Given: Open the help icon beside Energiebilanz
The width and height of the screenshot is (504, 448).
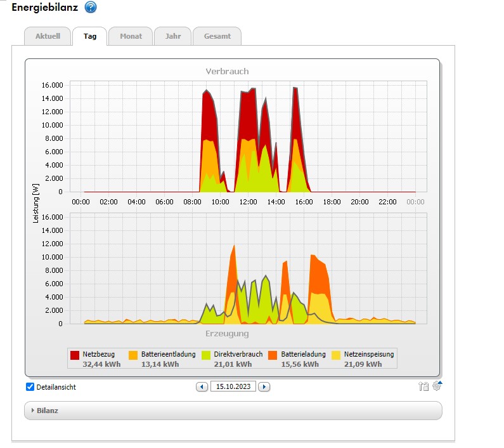Looking at the screenshot, I should 91,8.
